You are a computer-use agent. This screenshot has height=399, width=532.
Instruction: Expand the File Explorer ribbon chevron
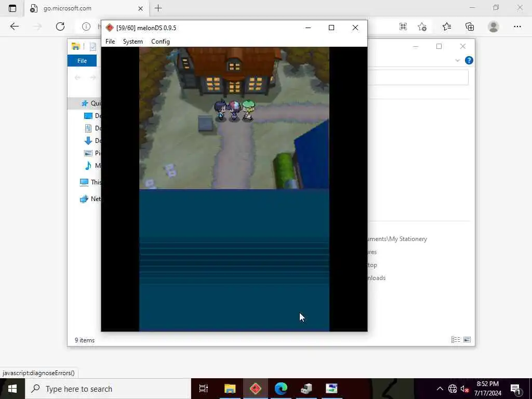point(457,60)
